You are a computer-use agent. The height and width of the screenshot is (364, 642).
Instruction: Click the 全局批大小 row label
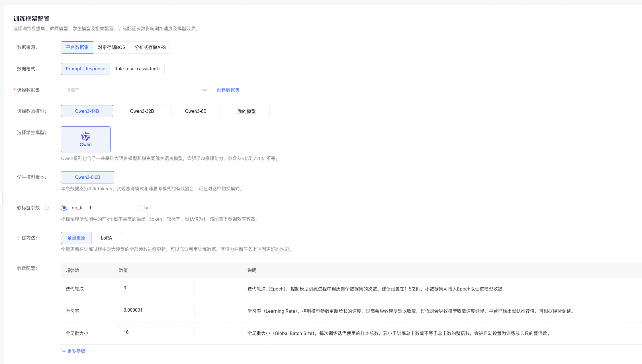[77, 333]
